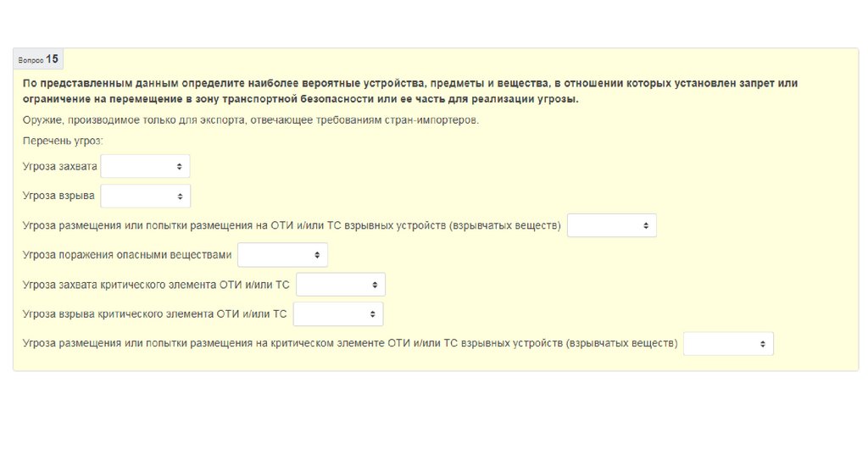Image resolution: width=868 pixels, height=471 pixels.
Task: Click label about placing explosives on ОТИ и/или ТС
Action: point(292,226)
